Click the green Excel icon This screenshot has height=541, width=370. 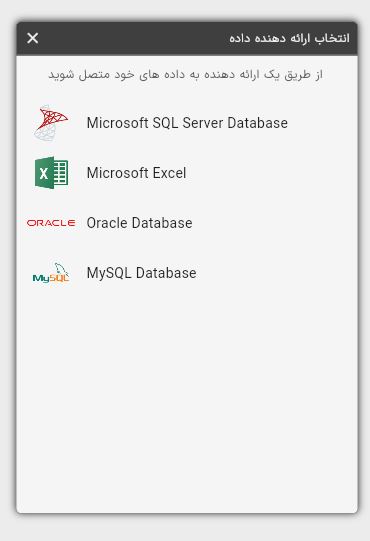point(51,173)
